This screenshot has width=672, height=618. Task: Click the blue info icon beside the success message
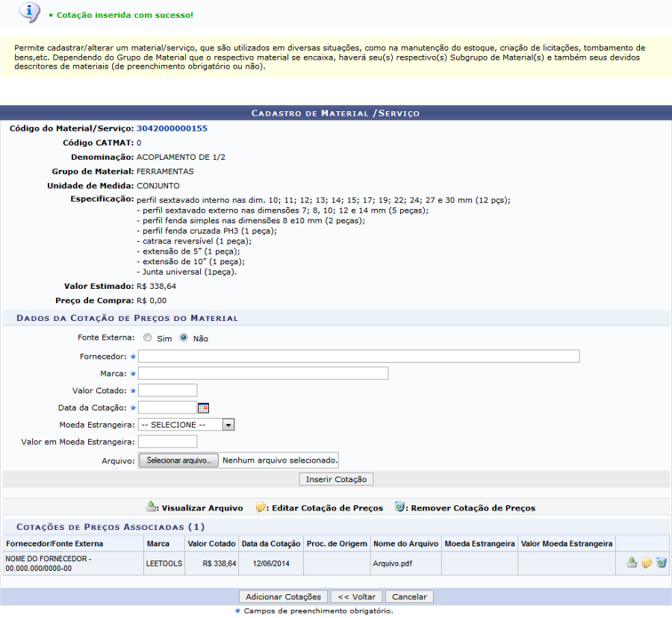pyautogui.click(x=28, y=13)
